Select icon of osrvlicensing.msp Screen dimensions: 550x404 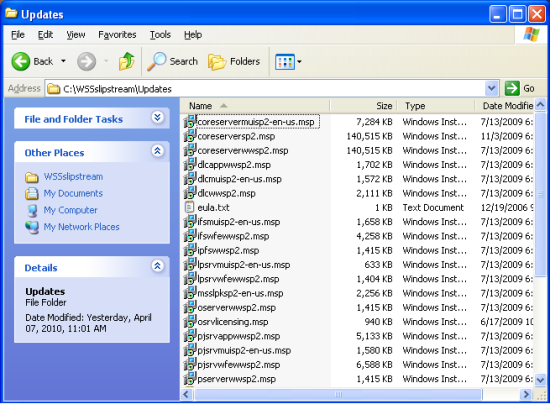point(189,322)
